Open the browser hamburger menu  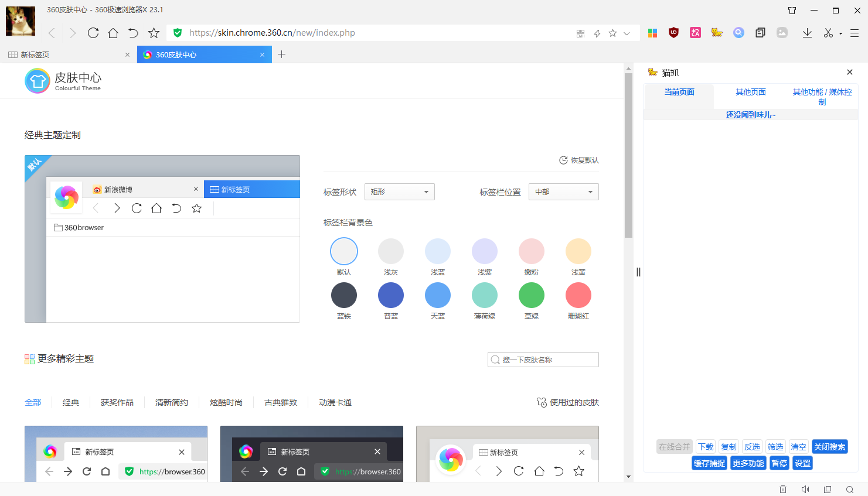(x=855, y=33)
